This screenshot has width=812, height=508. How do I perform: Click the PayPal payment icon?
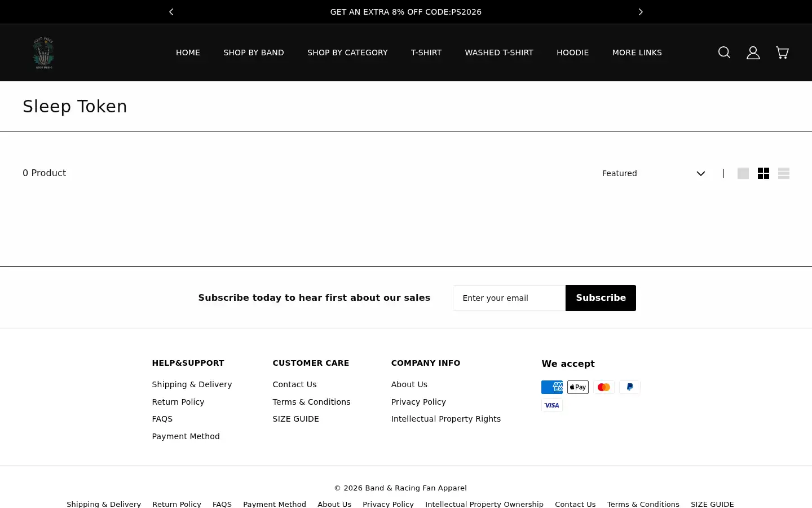pyautogui.click(x=630, y=387)
